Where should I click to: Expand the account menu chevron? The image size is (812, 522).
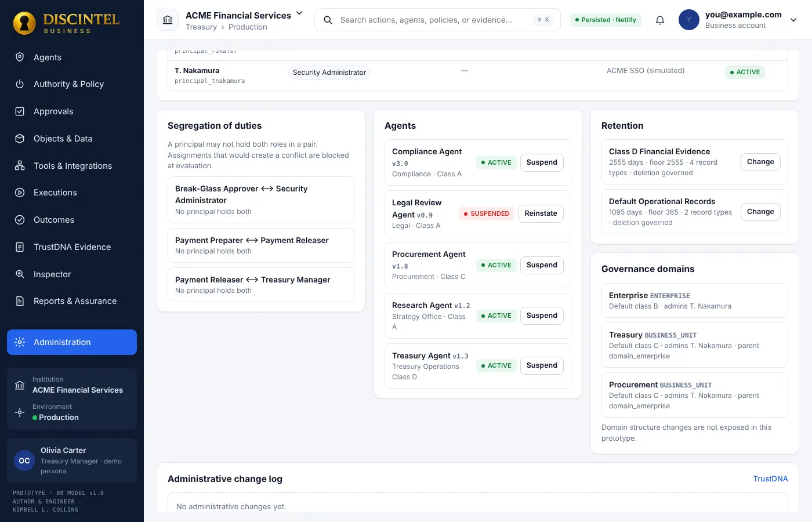793,20
